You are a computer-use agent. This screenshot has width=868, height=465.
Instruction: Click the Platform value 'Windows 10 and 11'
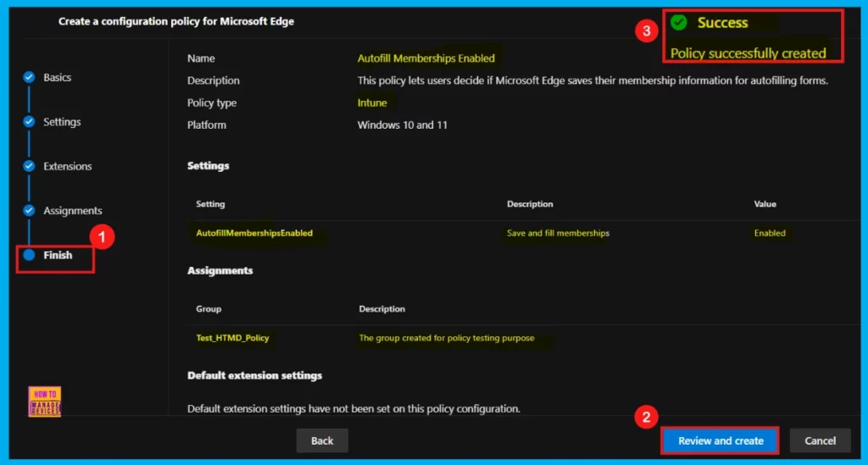[402, 125]
